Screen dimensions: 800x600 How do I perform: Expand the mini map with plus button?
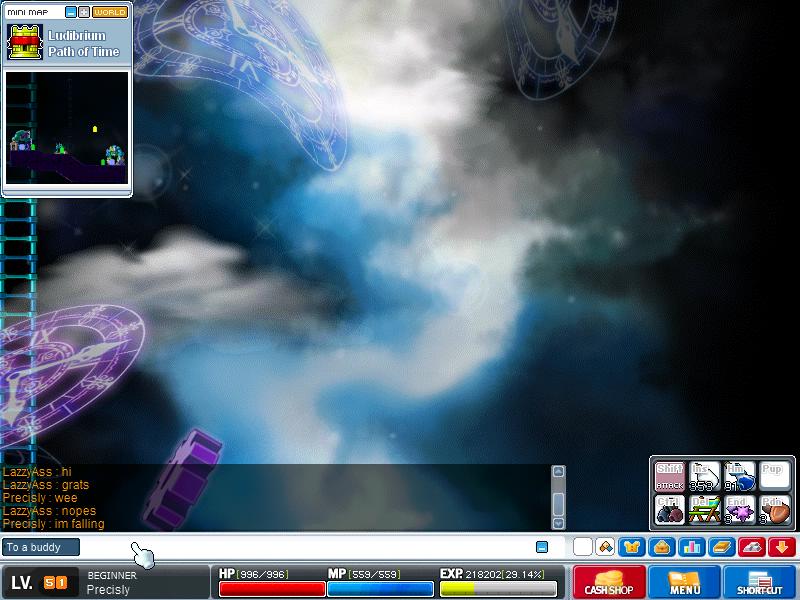click(x=84, y=12)
